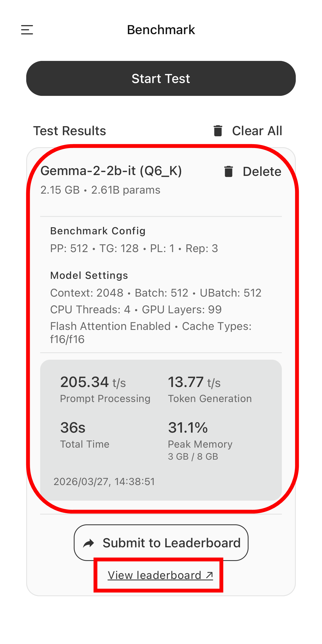Viewport: 322px width, 644px height.
Task: Select the Gemma-2-2b-it (Q6_K) model name
Action: 111,171
